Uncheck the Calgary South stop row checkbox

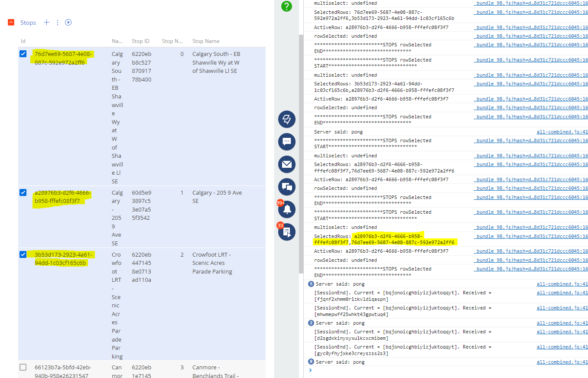point(23,54)
